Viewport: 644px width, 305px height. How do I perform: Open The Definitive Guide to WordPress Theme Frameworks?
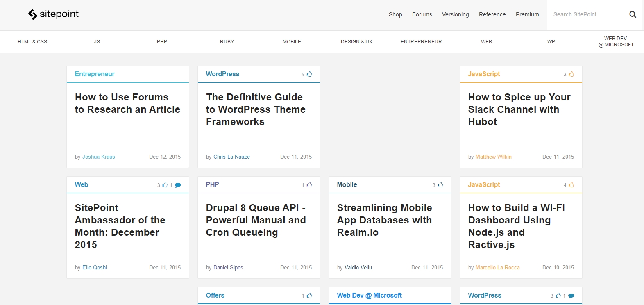click(x=256, y=109)
